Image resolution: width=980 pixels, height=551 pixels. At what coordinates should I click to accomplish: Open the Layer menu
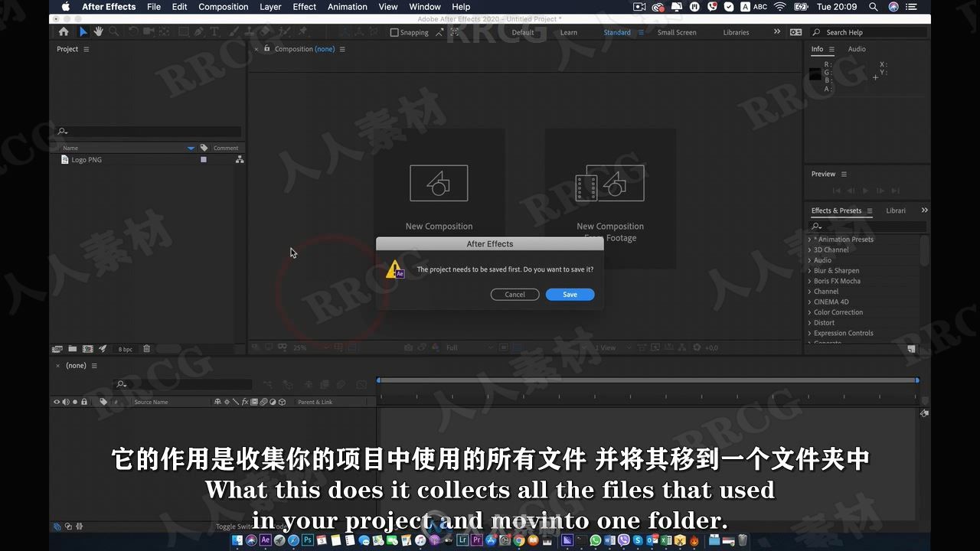point(270,7)
